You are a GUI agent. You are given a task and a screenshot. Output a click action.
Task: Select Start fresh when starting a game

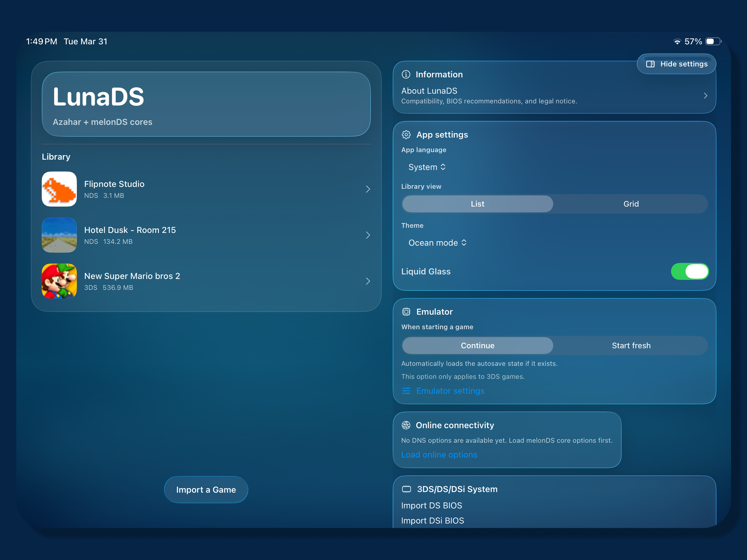631,345
